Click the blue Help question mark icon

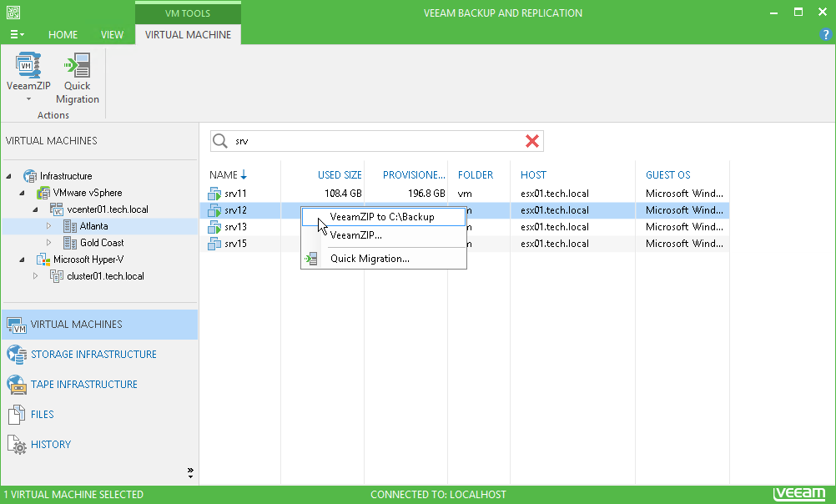click(x=825, y=35)
